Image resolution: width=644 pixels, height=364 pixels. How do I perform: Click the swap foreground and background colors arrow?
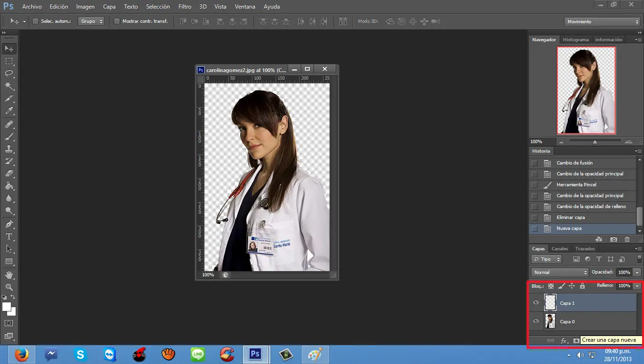click(13, 297)
